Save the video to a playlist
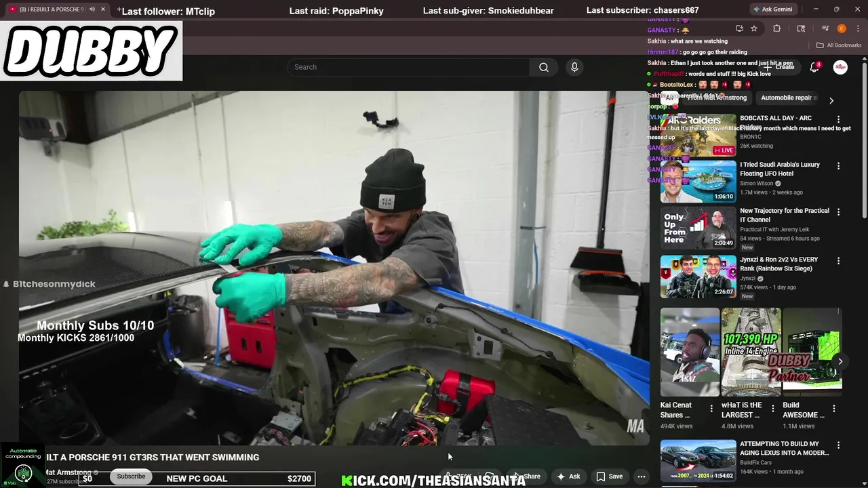The image size is (868, 488). tap(609, 476)
